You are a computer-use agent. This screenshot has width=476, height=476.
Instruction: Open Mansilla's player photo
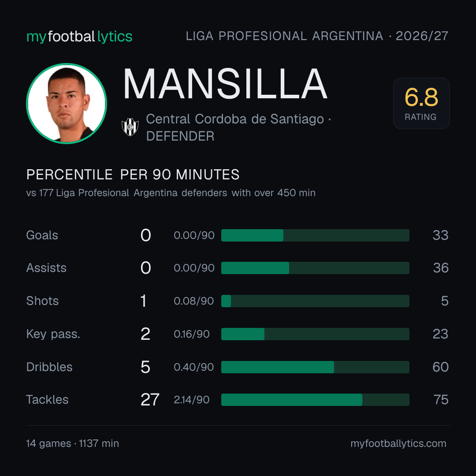(x=67, y=104)
